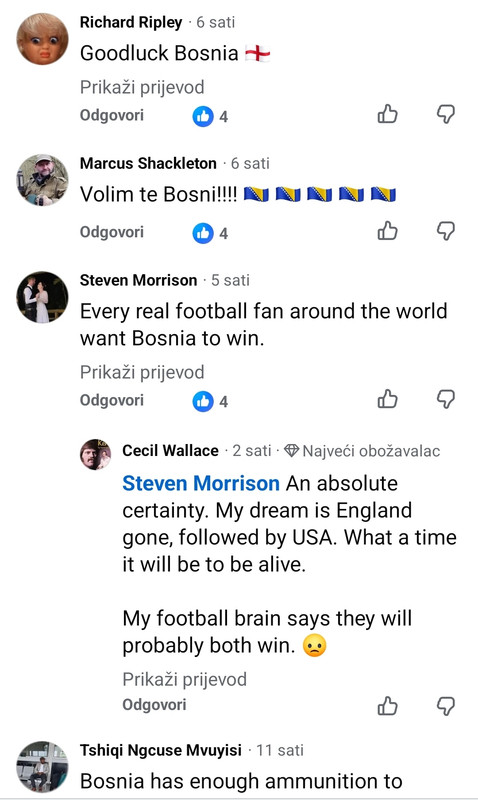Screen dimensions: 478x800
Task: Like Richard Ripley's comment with thumbs up
Action: click(387, 114)
